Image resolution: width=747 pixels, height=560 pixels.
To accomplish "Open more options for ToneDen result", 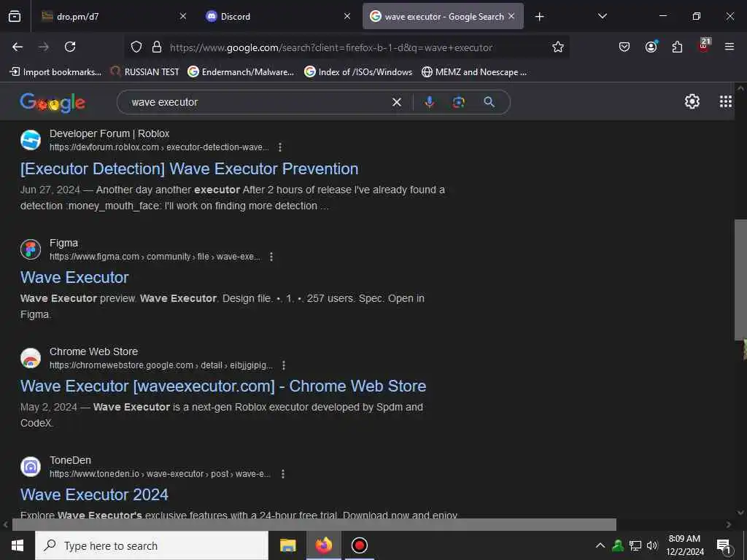I will pos(283,474).
